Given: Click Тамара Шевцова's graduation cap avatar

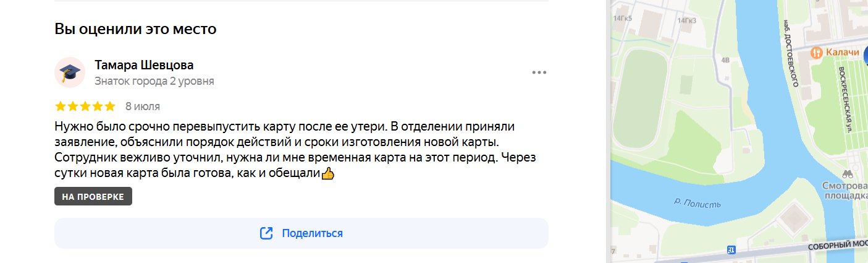Looking at the screenshot, I should pyautogui.click(x=70, y=72).
